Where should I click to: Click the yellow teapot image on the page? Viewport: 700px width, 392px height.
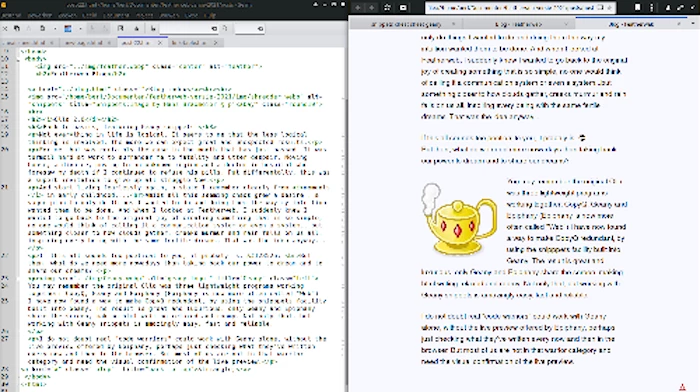(x=459, y=218)
